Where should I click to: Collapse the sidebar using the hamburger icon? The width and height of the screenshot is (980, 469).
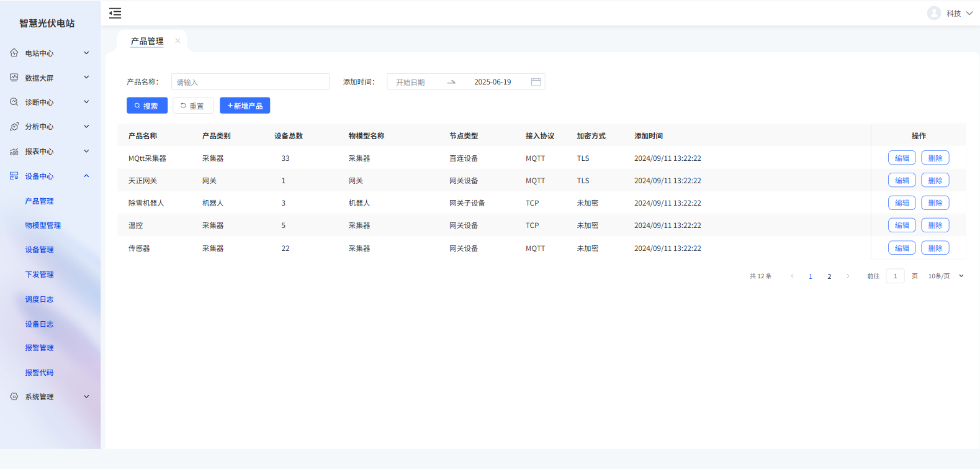tap(115, 13)
